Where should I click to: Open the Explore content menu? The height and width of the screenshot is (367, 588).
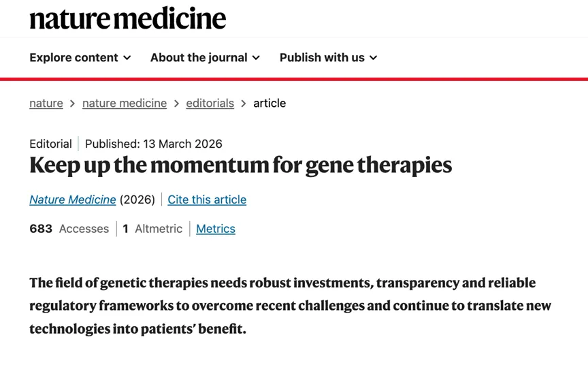click(x=73, y=58)
